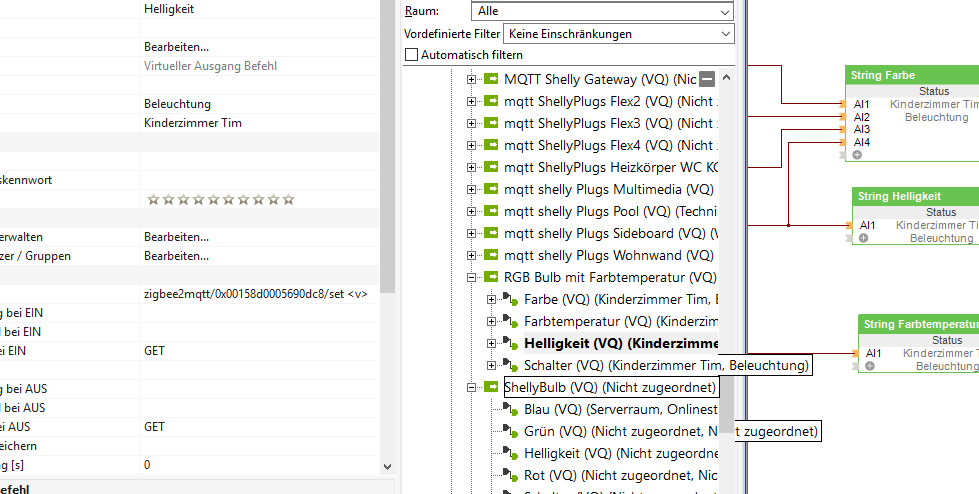979x494 pixels.
Task: Select the mqtt shelly Plugs Pool row
Action: pyautogui.click(x=611, y=211)
